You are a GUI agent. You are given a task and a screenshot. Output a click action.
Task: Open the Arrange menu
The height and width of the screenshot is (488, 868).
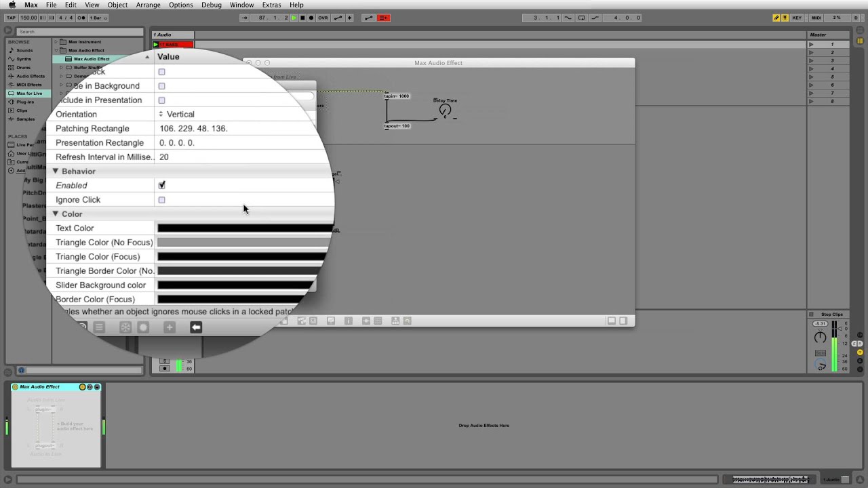tap(148, 5)
